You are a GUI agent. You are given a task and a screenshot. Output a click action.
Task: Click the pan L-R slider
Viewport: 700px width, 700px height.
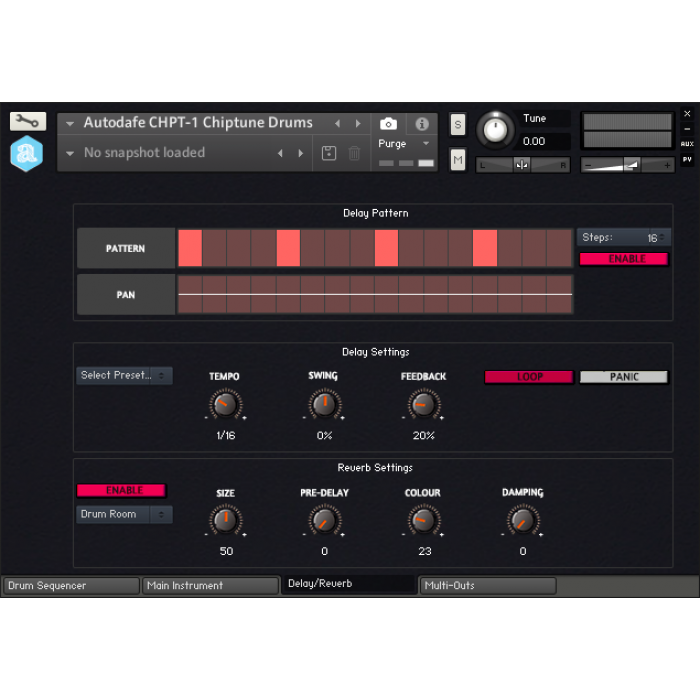(522, 166)
